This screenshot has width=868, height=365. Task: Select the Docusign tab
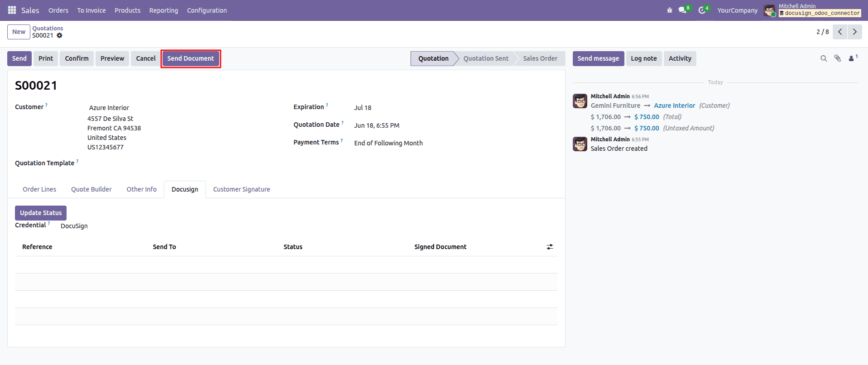pos(185,189)
